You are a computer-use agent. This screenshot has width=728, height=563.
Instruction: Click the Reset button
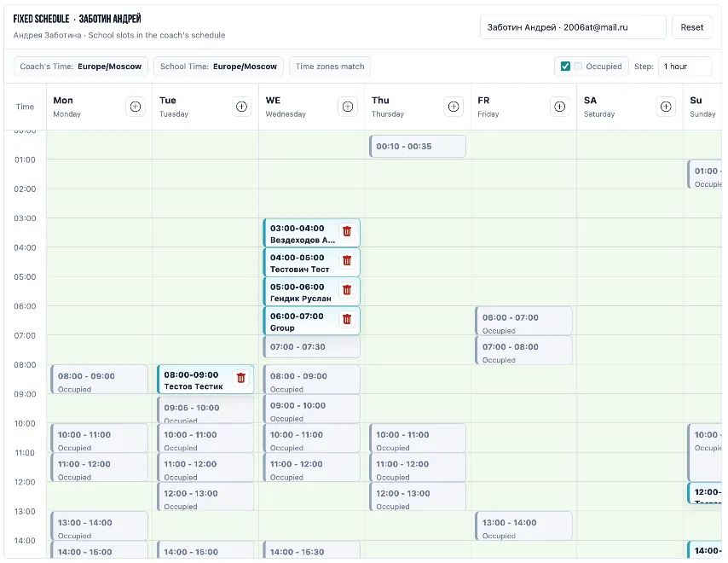[692, 27]
